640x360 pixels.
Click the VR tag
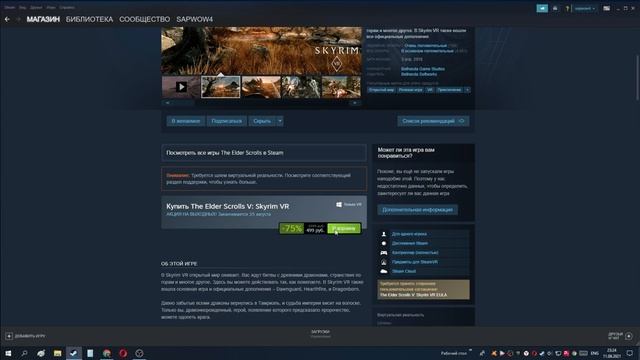pyautogui.click(x=429, y=90)
